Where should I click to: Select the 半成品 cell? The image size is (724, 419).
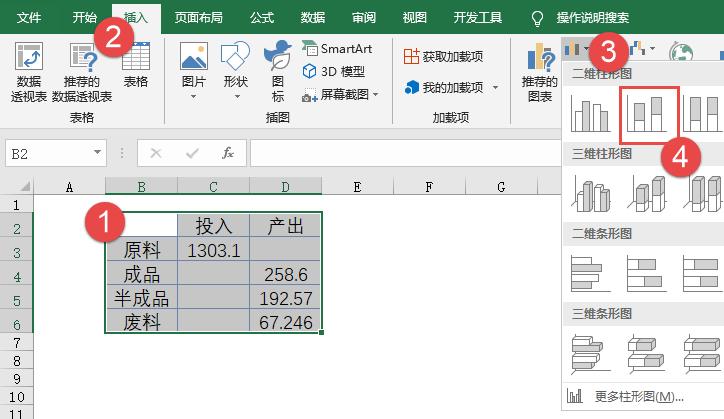tap(141, 298)
